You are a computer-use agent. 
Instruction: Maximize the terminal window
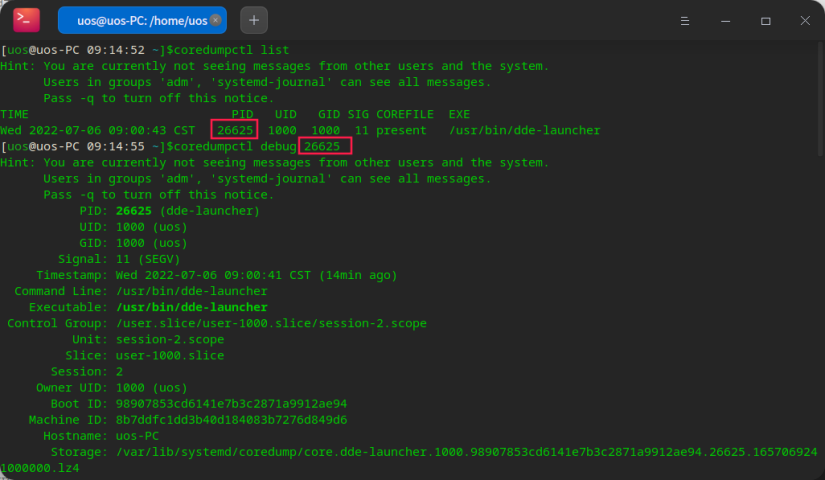click(765, 20)
